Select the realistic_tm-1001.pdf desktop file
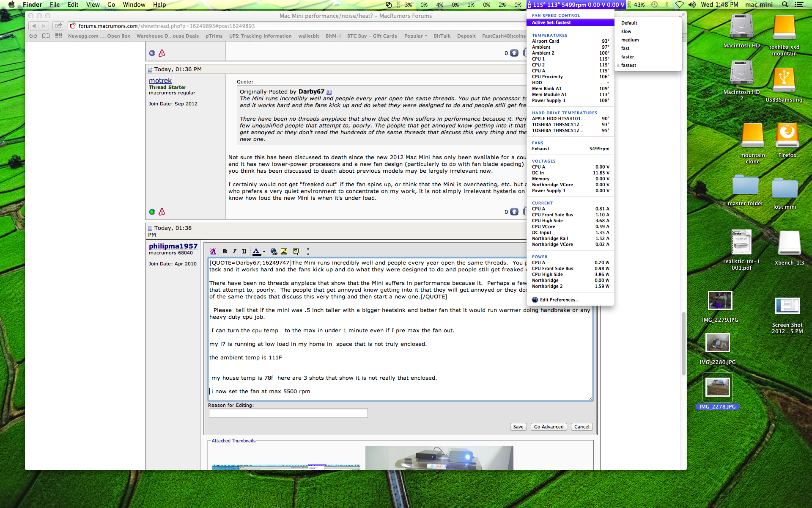 pos(741,243)
